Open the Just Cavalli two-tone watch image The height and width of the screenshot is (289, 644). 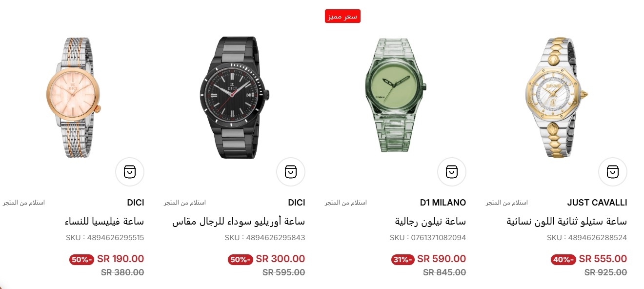pos(557,97)
